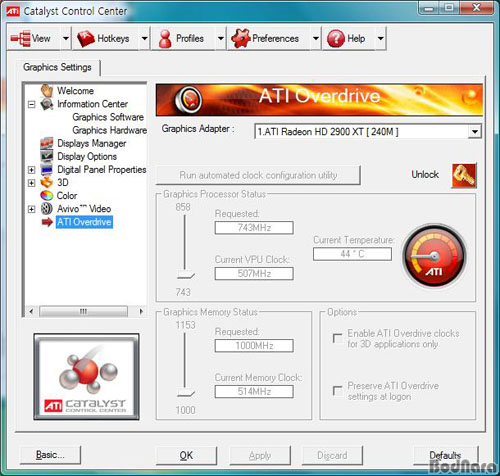
Task: Click the Welcome hand icon
Action: pyautogui.click(x=47, y=91)
